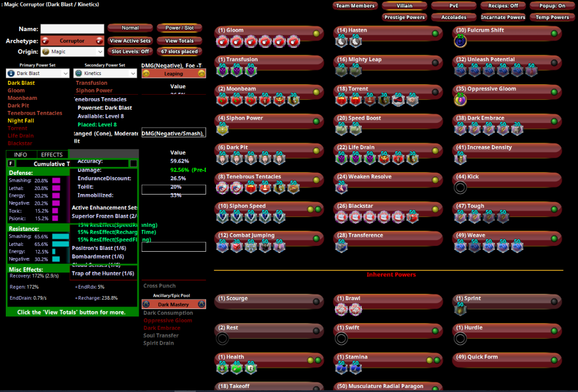Viewport: 578px width, 392px height.
Task: Click the View Totals button
Action: click(179, 41)
